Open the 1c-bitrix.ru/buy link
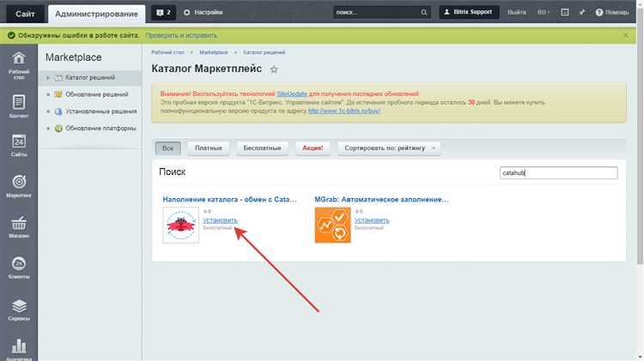Image resolution: width=644 pixels, height=361 pixels. [344, 111]
